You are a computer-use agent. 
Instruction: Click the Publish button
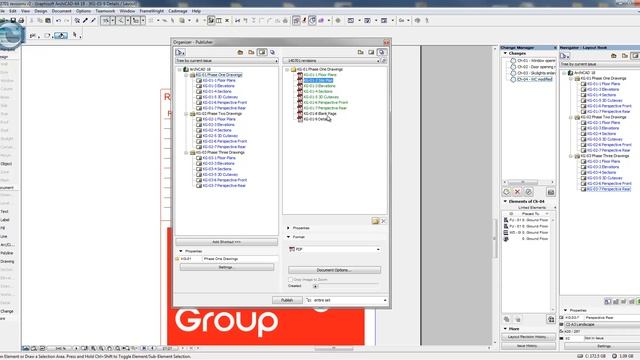coord(287,300)
